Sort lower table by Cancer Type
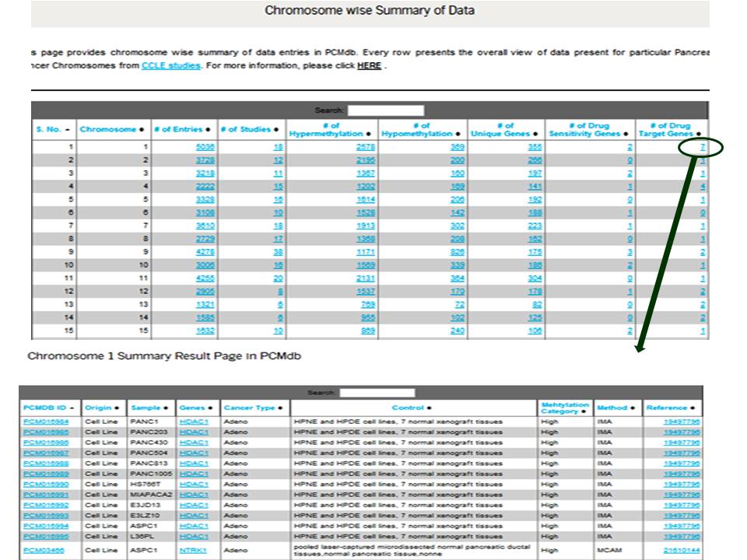747x560 pixels. pos(254,408)
